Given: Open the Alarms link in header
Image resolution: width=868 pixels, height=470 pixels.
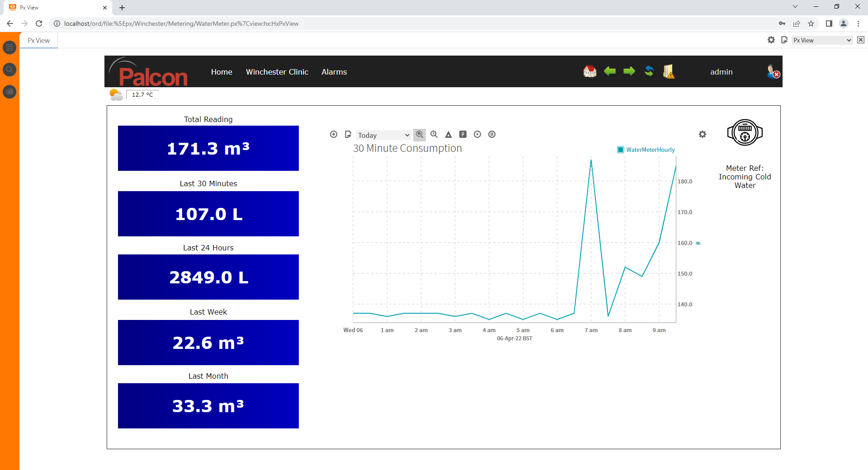Looking at the screenshot, I should tap(334, 72).
